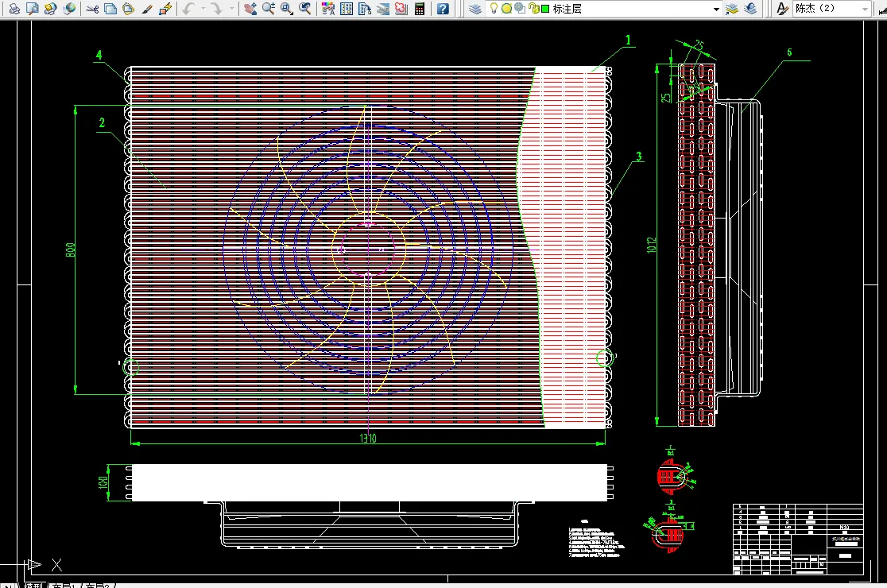Expand the 陈杰 (2) text style dropdown
Viewport: 887px width, 588px height.
click(865, 9)
